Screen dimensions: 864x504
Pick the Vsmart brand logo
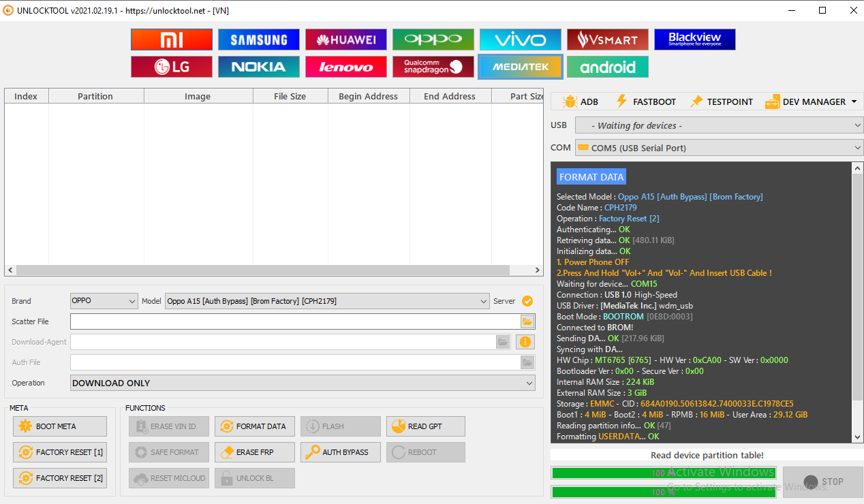(608, 40)
